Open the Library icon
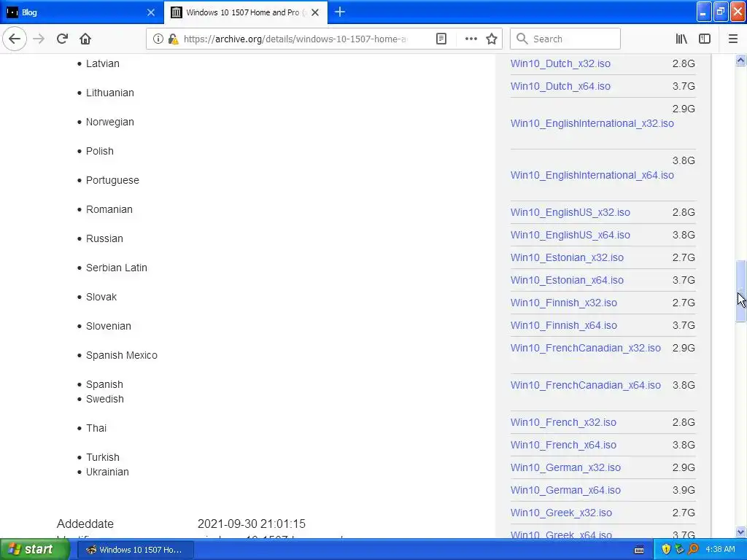This screenshot has height=560, width=747. (681, 39)
